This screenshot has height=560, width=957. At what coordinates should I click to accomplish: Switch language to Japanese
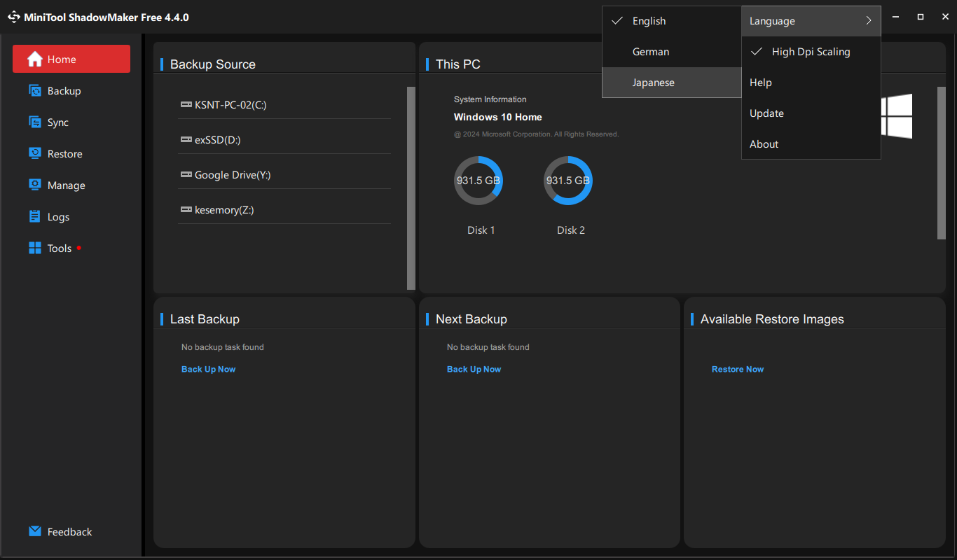(653, 83)
